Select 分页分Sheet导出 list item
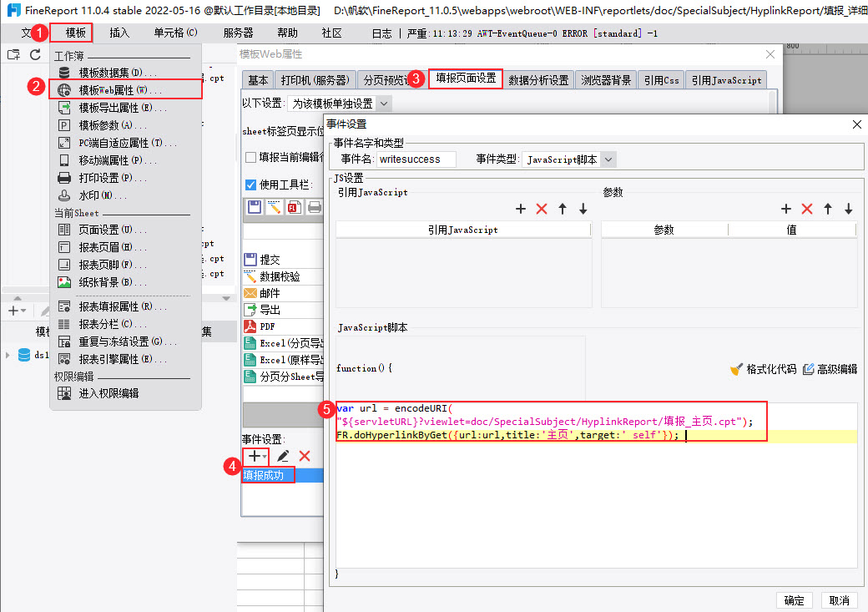The image size is (868, 612). (283, 377)
